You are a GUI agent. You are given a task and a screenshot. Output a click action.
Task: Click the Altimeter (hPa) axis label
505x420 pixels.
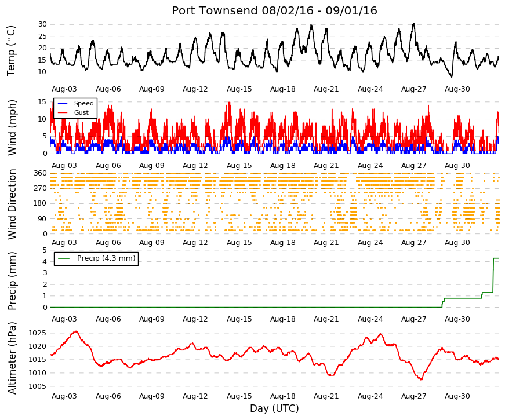[x=12, y=358]
